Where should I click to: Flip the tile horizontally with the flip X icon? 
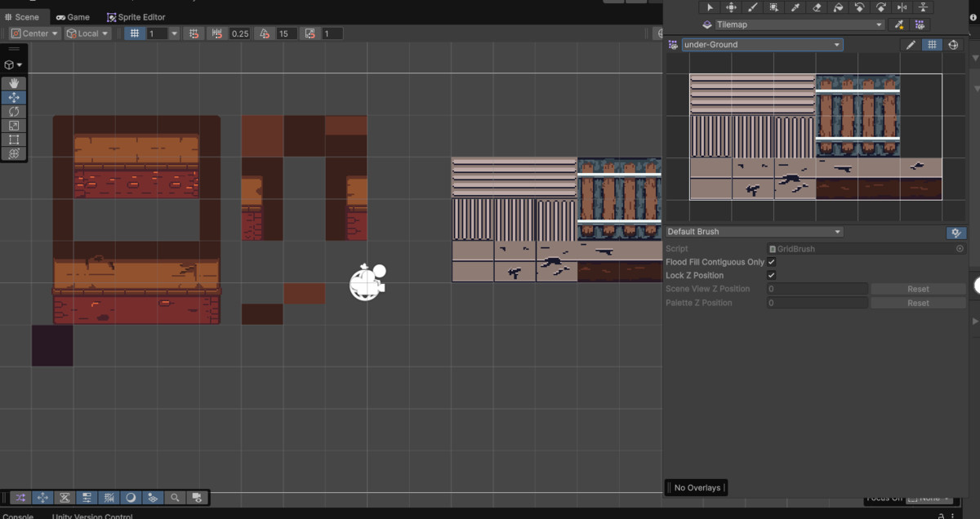coord(902,7)
